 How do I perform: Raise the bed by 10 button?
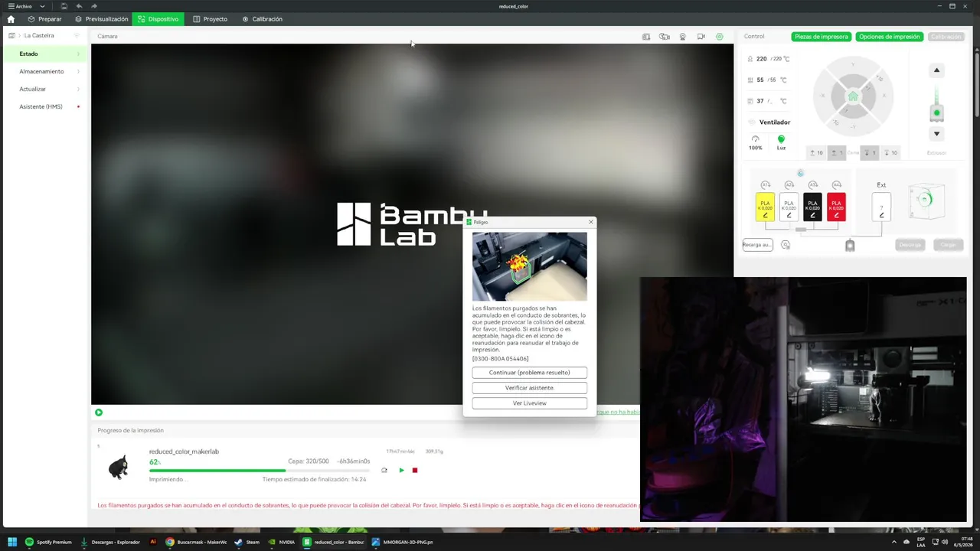(817, 153)
